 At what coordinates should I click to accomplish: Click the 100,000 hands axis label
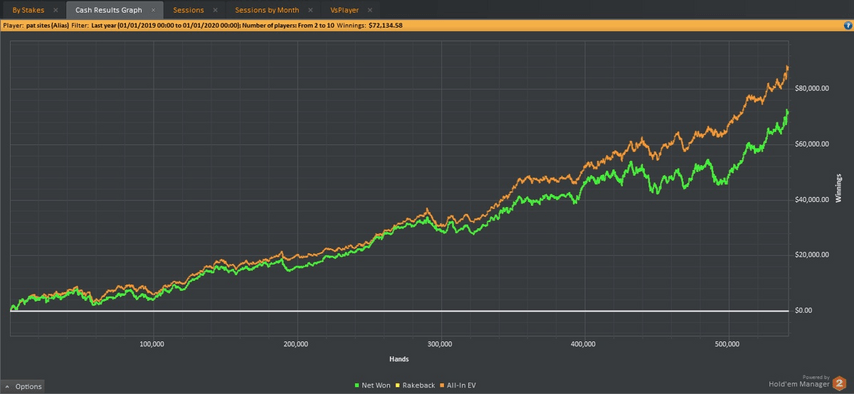(x=153, y=344)
